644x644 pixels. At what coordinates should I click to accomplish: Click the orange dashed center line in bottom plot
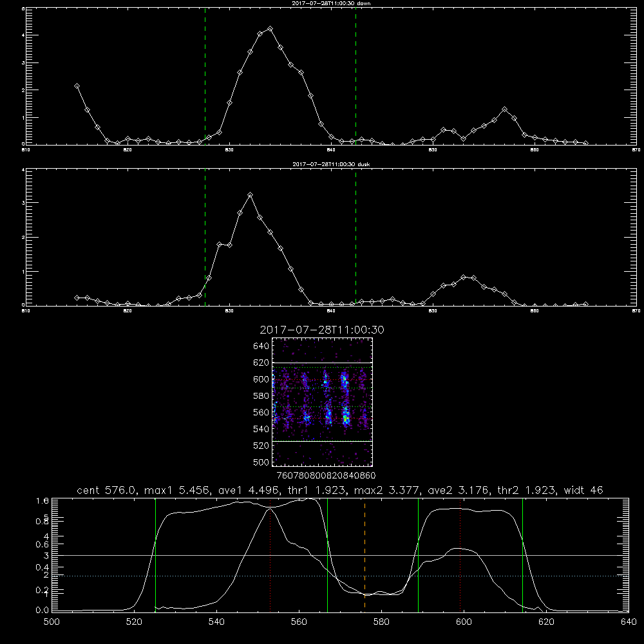point(365,555)
